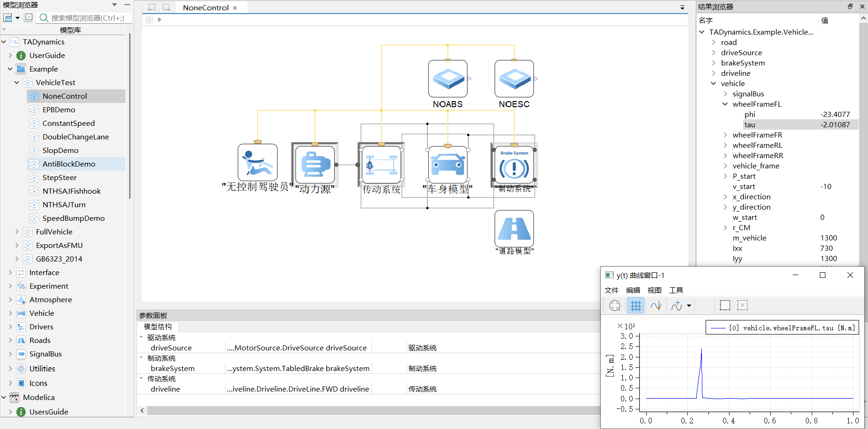Click the curve cursor marker tool

[x=656, y=305]
